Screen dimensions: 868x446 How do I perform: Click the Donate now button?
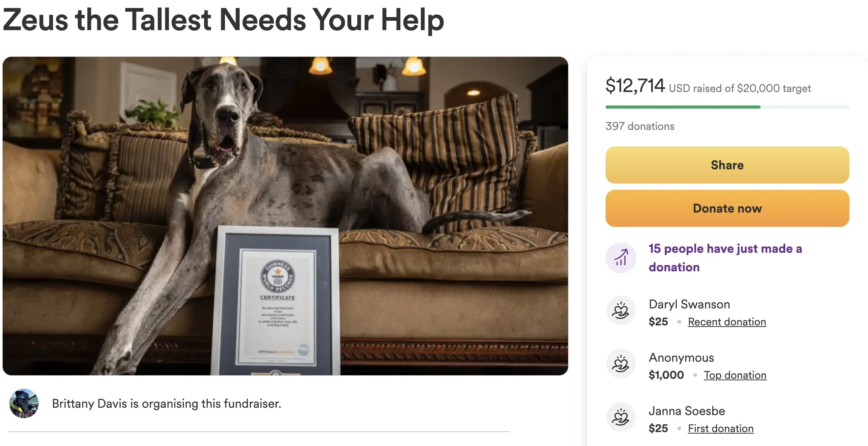pyautogui.click(x=727, y=208)
